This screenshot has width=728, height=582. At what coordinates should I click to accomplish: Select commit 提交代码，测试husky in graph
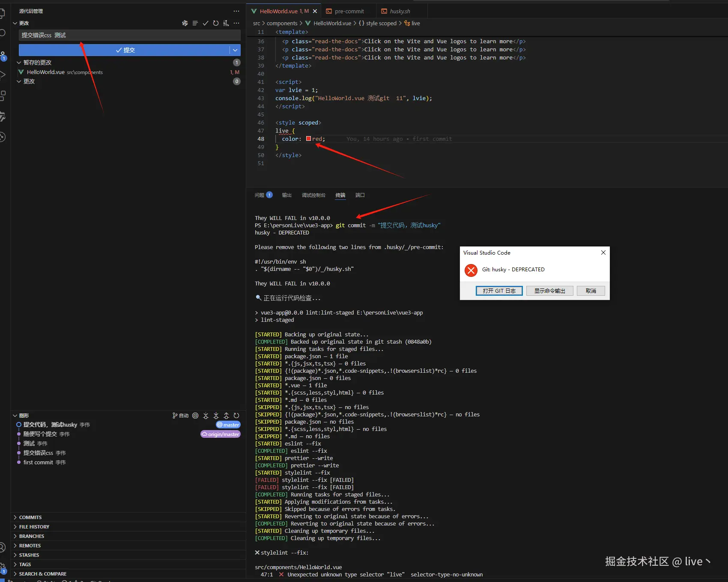(128, 425)
